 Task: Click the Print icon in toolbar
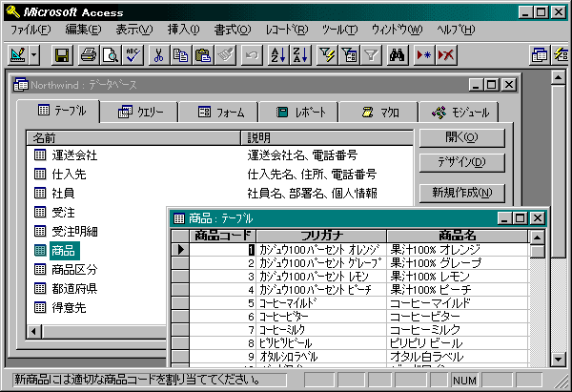point(89,55)
